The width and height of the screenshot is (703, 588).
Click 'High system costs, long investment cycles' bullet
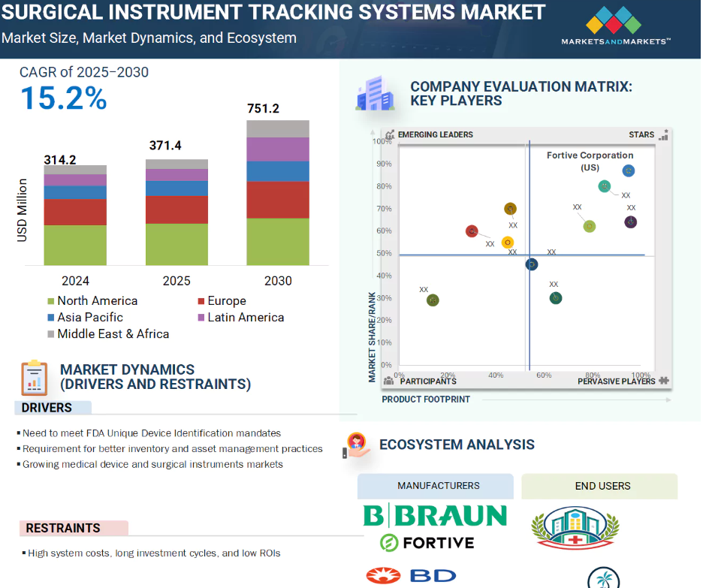(154, 553)
